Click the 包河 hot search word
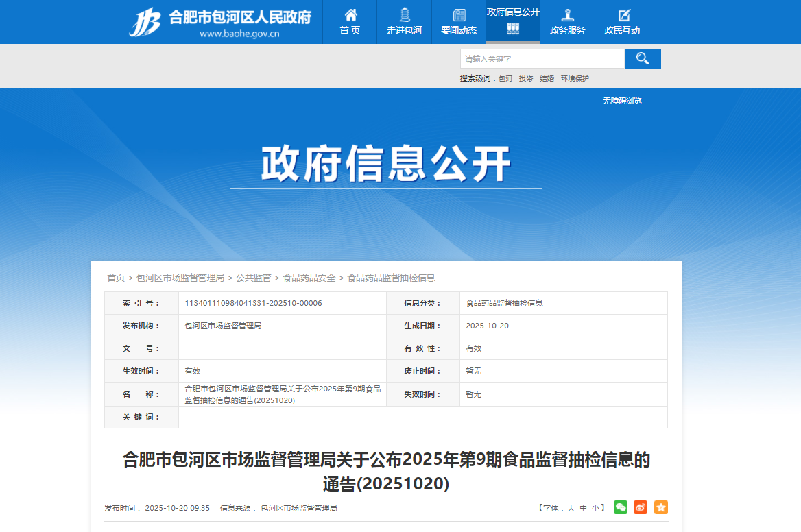 [505, 79]
